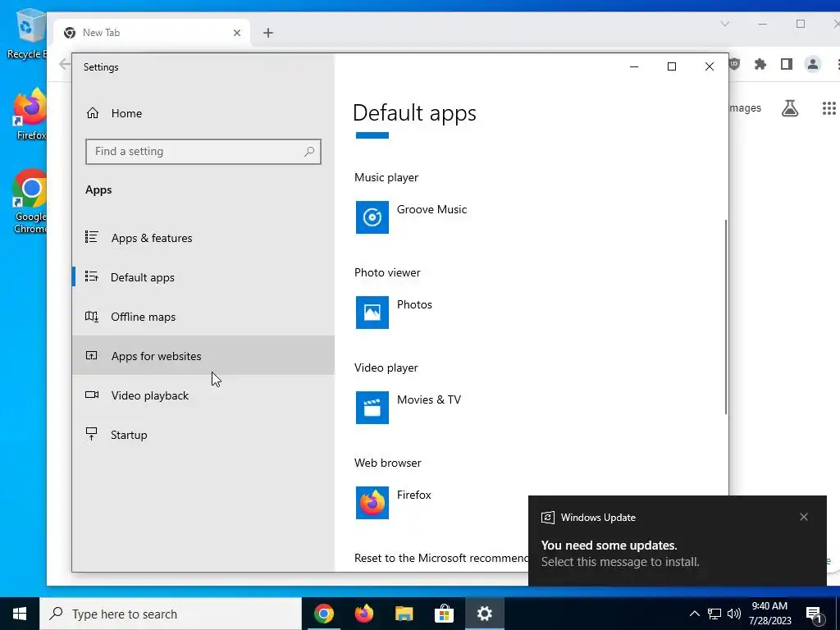Select the Recycle Bin desktop icon
The image size is (840, 630).
[x=27, y=34]
